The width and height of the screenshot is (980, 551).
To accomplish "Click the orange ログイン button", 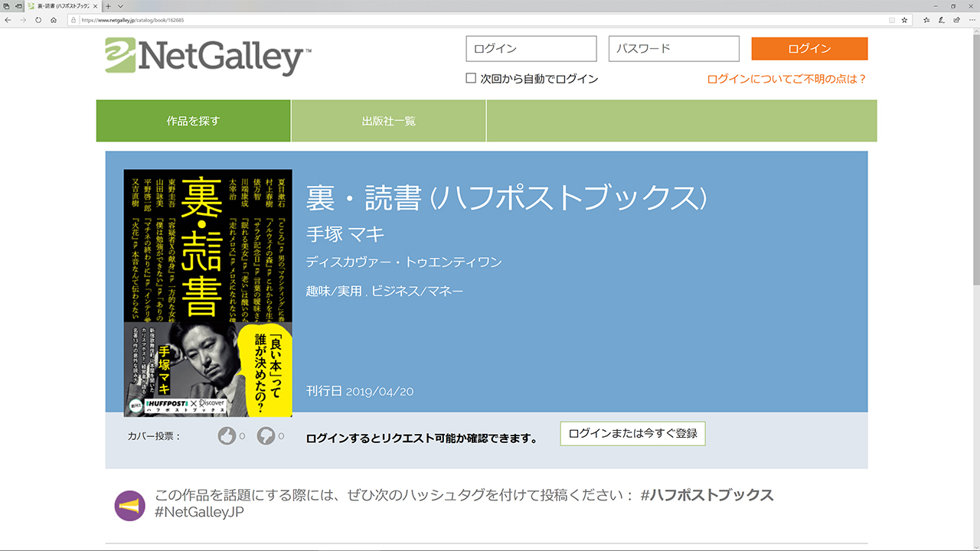I will (809, 49).
